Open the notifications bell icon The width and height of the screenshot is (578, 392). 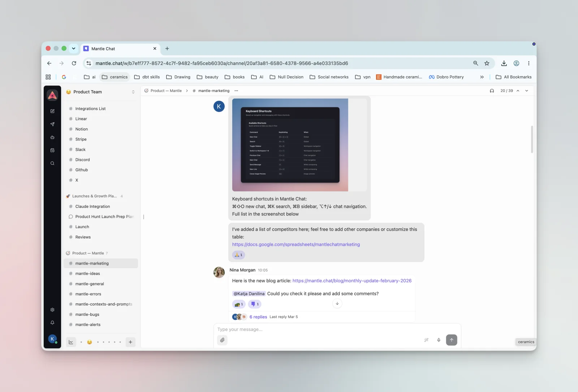(52, 323)
